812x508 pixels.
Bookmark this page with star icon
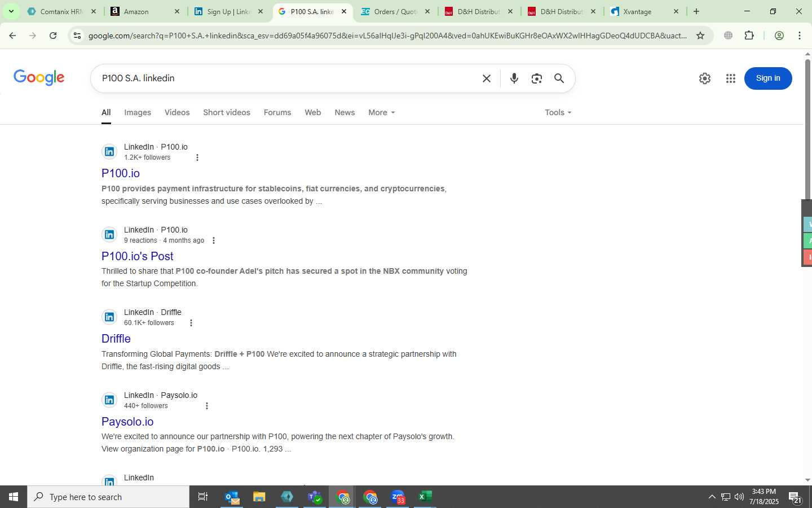tap(700, 36)
